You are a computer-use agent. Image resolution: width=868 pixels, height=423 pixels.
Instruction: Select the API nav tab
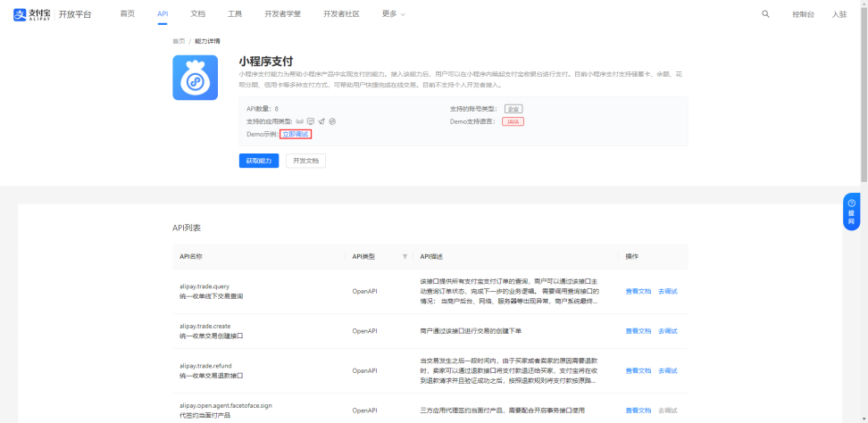tap(163, 14)
